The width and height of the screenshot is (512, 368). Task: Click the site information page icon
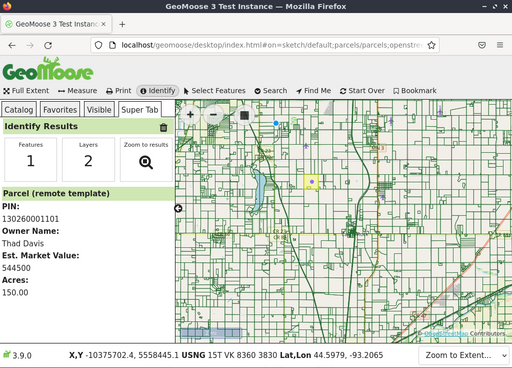point(113,45)
